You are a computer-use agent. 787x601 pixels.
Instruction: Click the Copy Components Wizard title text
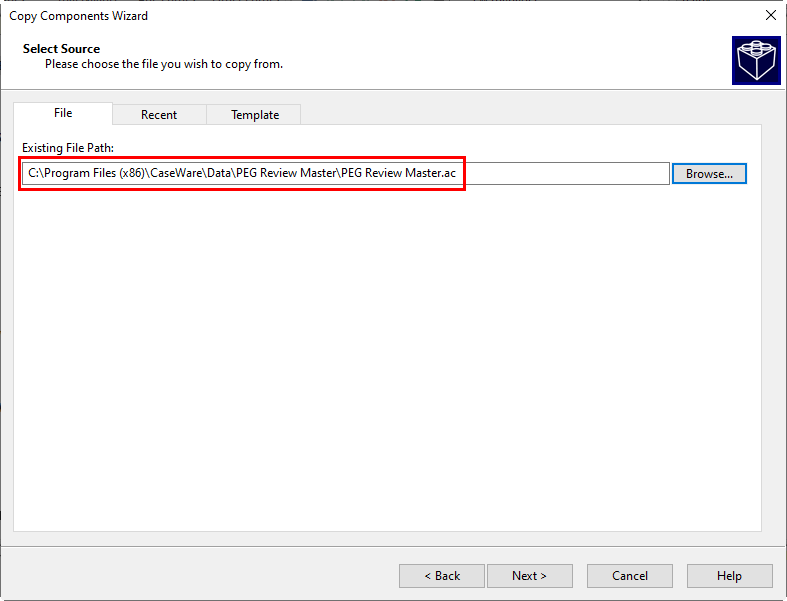[x=78, y=16]
